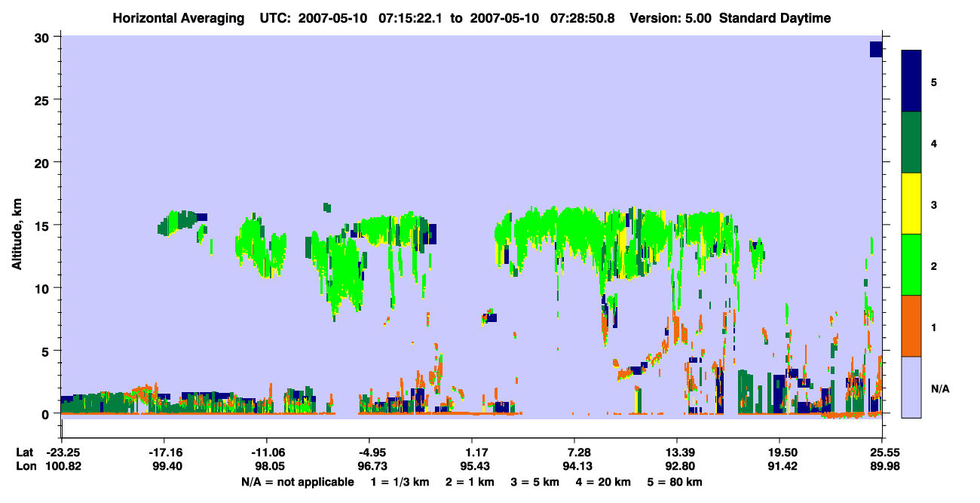Viewport: 980px width, 503px height.
Task: Click the dark blue color bar segment for 5
Action: click(911, 81)
